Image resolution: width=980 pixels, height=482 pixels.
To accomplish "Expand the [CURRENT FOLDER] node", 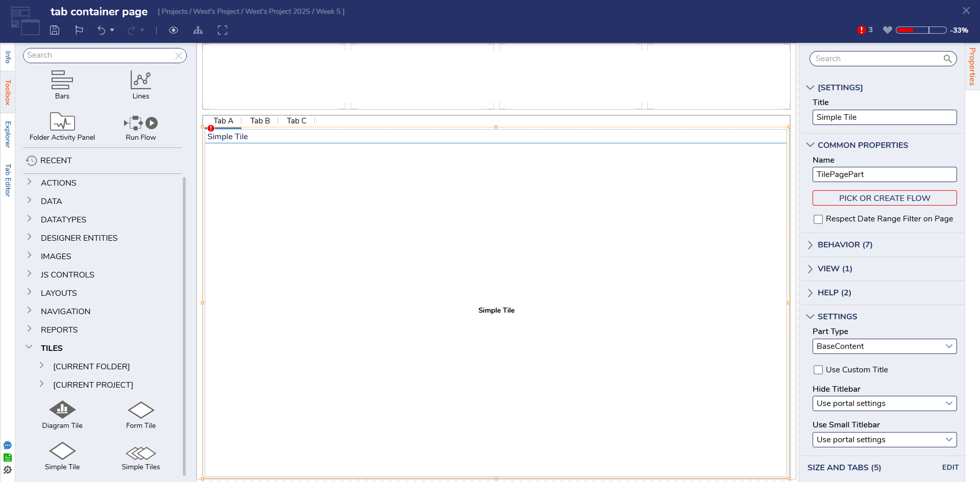I will (42, 366).
